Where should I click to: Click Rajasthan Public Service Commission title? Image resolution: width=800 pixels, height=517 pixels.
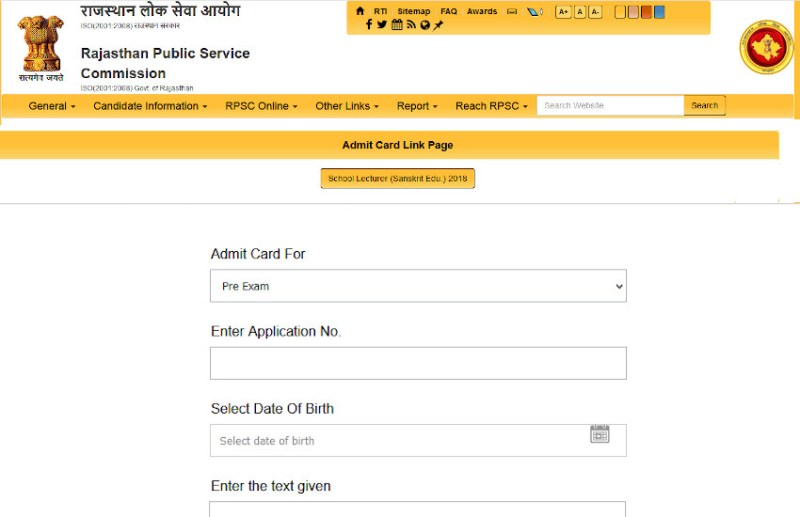click(165, 63)
